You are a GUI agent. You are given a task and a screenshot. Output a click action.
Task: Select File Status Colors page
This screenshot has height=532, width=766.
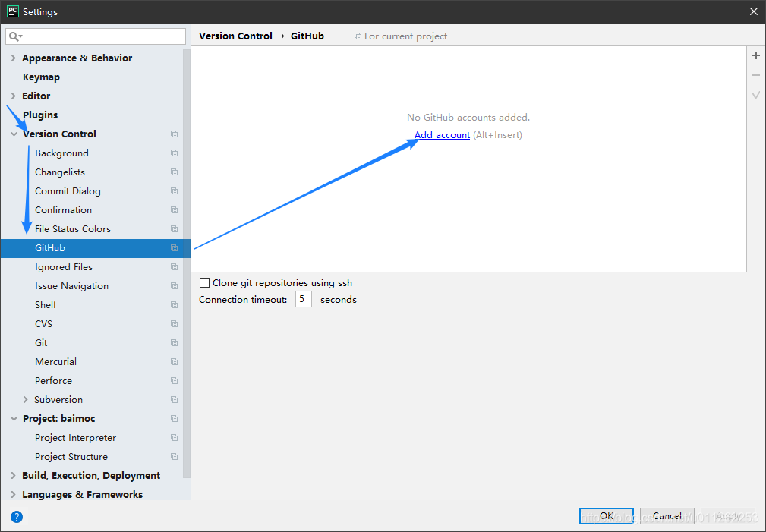click(72, 228)
